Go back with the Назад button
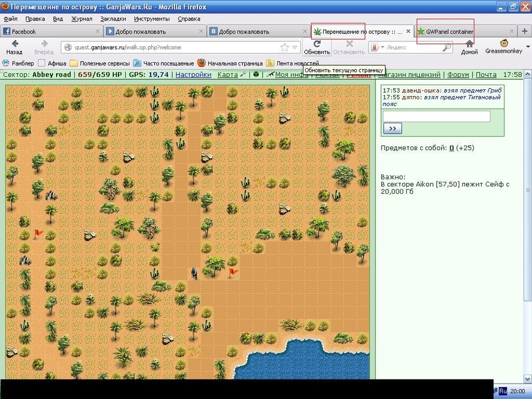The height and width of the screenshot is (399, 532). tap(14, 47)
